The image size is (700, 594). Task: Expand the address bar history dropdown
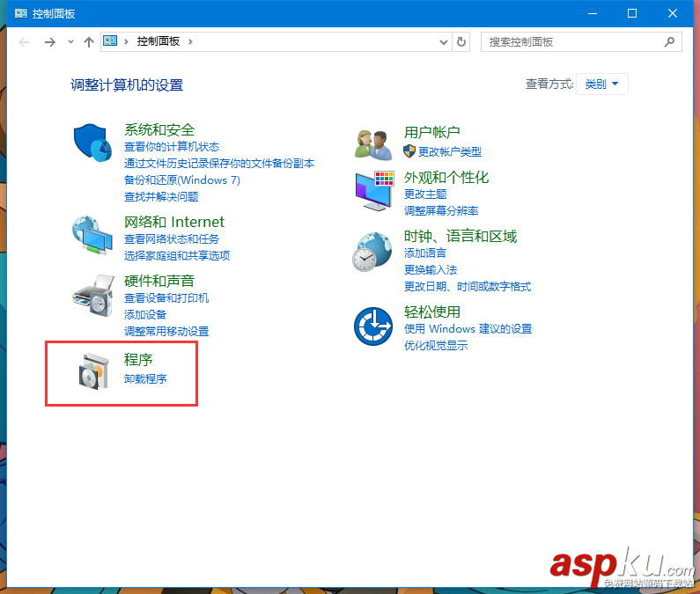coord(443,42)
